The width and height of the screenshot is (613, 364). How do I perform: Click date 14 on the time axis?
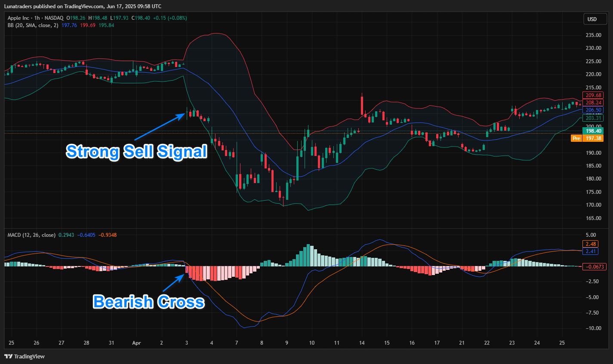362,343
